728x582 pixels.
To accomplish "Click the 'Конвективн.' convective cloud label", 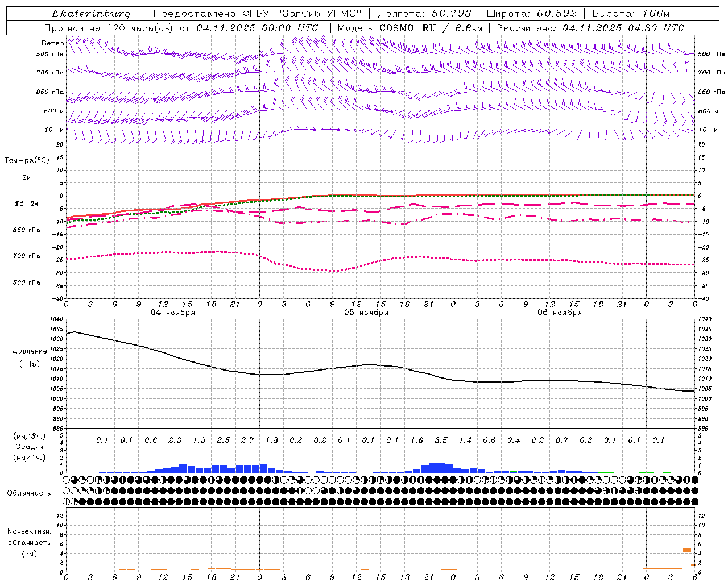I will click(x=30, y=531).
